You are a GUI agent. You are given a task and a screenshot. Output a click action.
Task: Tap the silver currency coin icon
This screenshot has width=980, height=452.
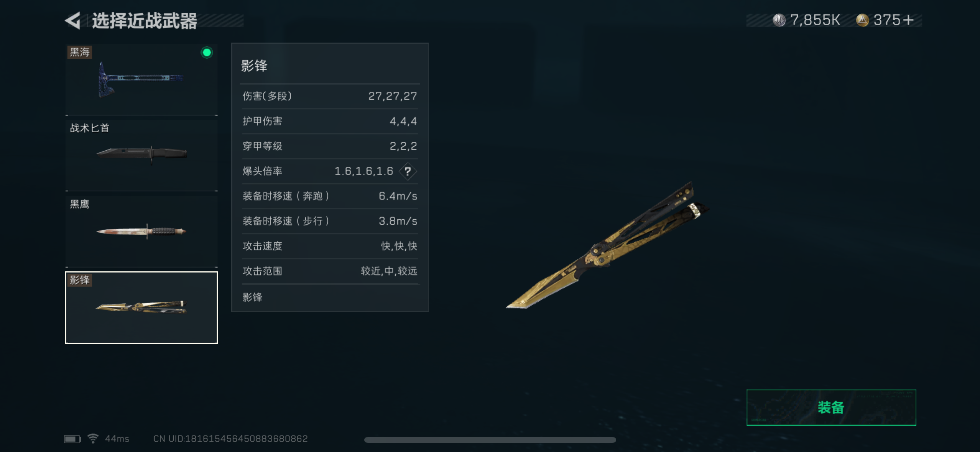779,20
